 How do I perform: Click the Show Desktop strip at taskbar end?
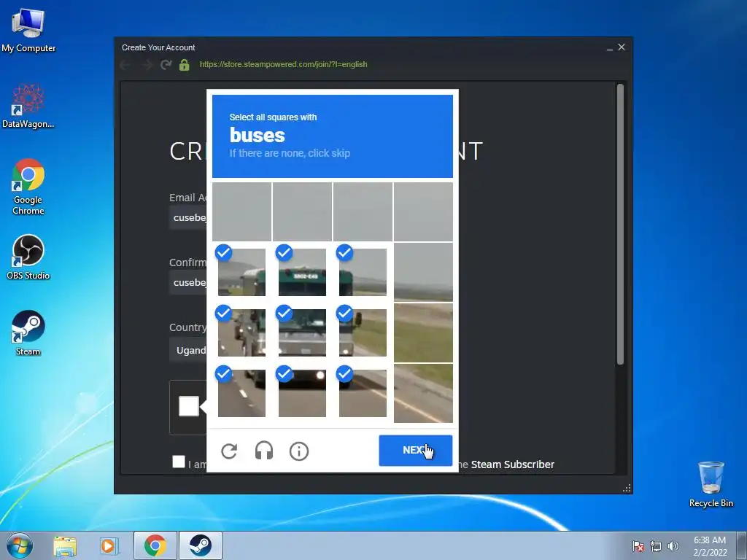[x=743, y=545]
